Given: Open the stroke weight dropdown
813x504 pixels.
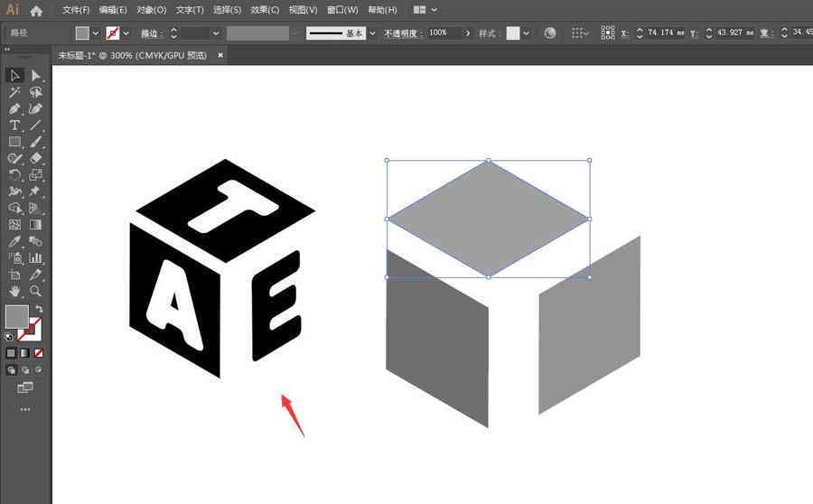Looking at the screenshot, I should pos(216,33).
